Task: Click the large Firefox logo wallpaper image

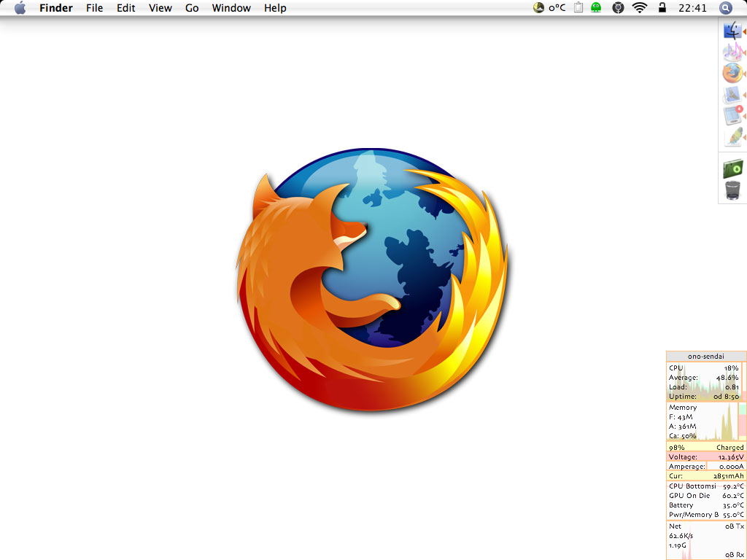Action: (371, 279)
